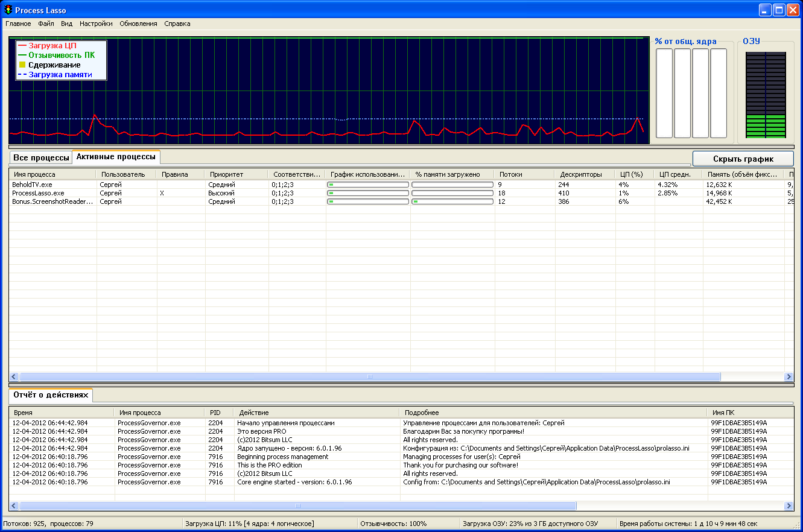Click the X rule mark of ProcessLasso.exe

click(x=162, y=193)
